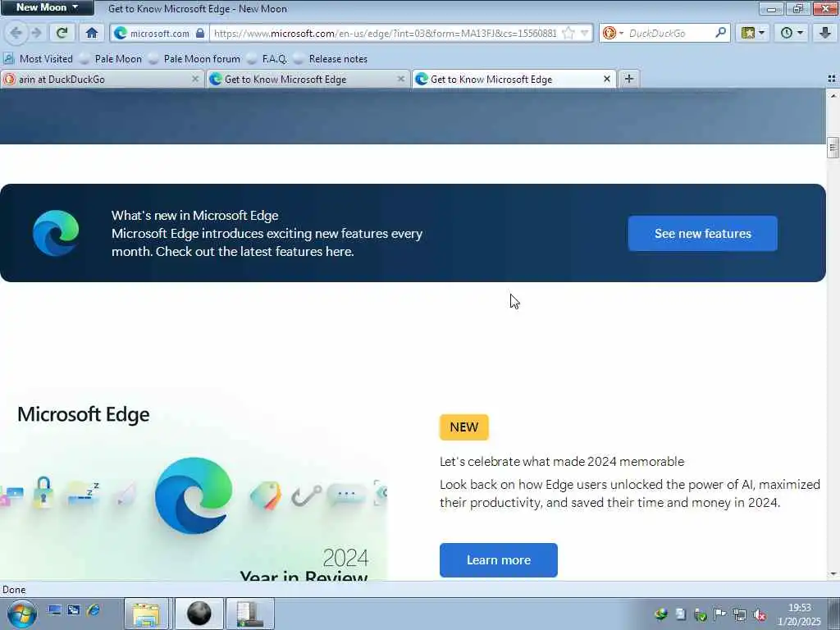840x630 pixels.
Task: Close the middle Microsoft Edge tab
Action: (400, 80)
